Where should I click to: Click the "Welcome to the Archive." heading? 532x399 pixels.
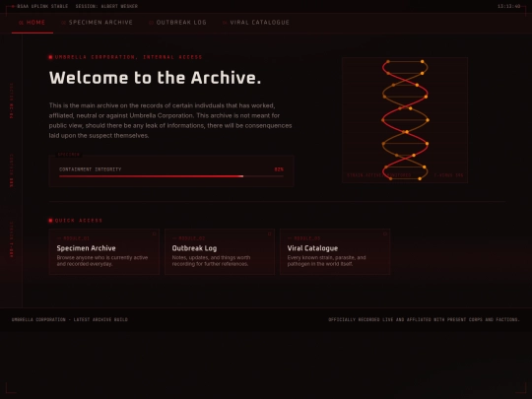tap(155, 78)
